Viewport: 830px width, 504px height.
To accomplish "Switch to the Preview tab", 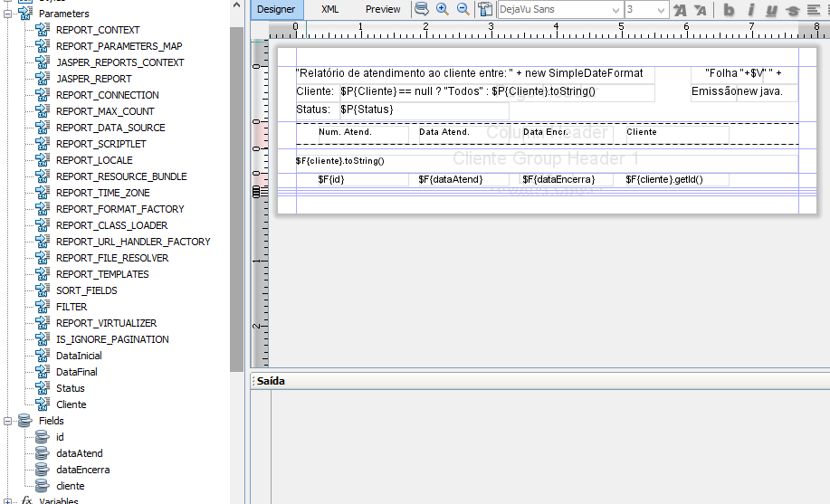I will [x=383, y=9].
